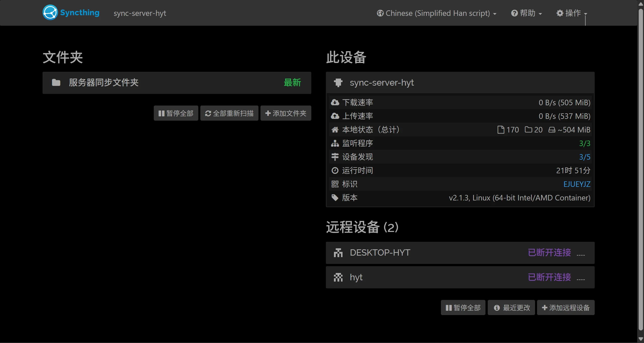This screenshot has height=343, width=644.
Task: Click the 已断开连接 status for hyt
Action: click(x=549, y=277)
